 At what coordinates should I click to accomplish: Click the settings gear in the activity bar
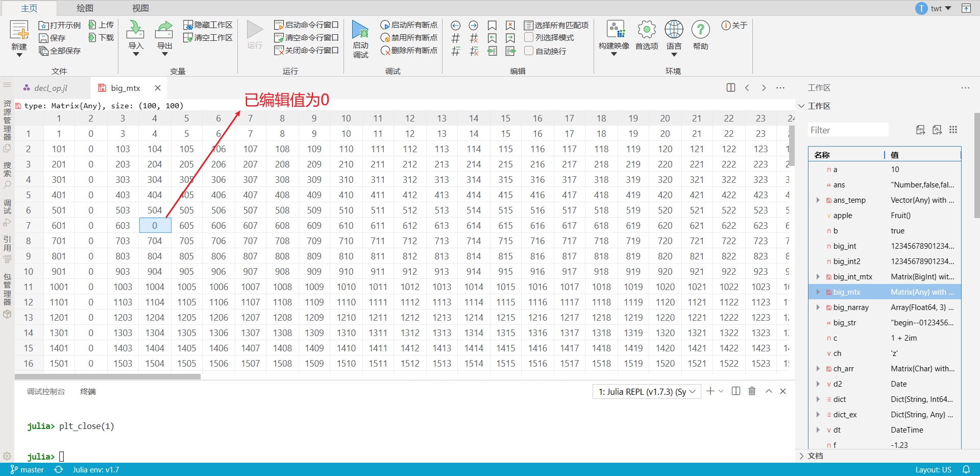point(7,456)
